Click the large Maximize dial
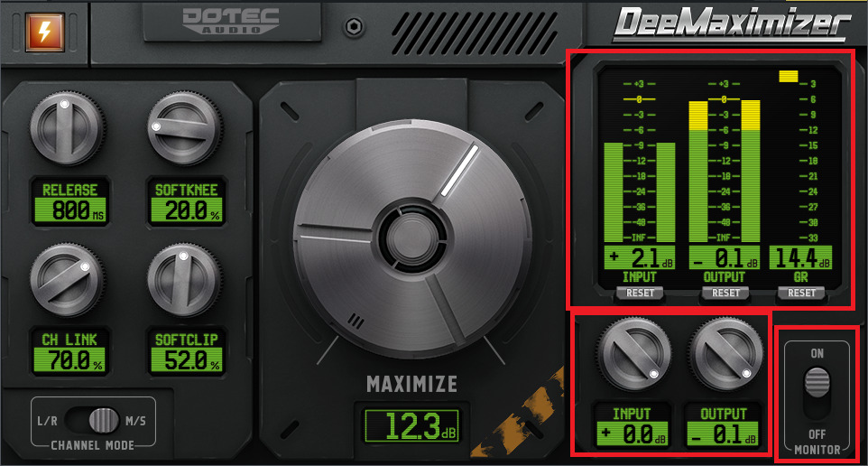868x466 pixels. 411,238
